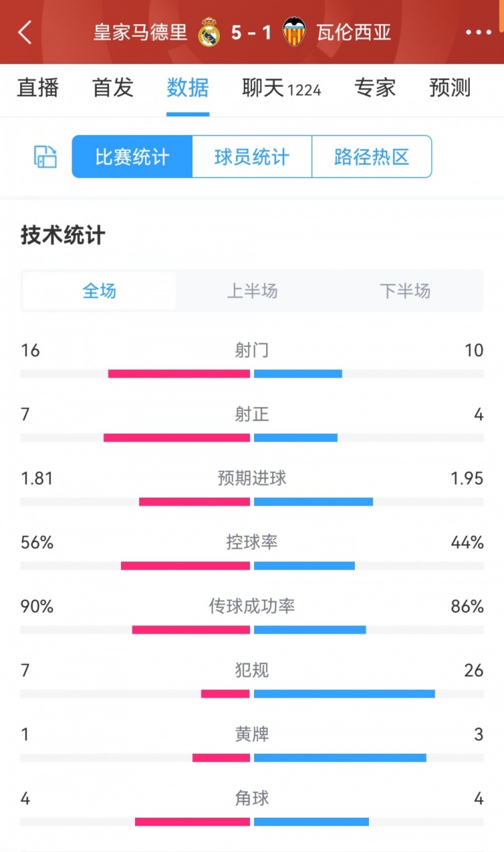This screenshot has width=504, height=852.
Task: Select the 数据 data tab
Action: (x=187, y=88)
